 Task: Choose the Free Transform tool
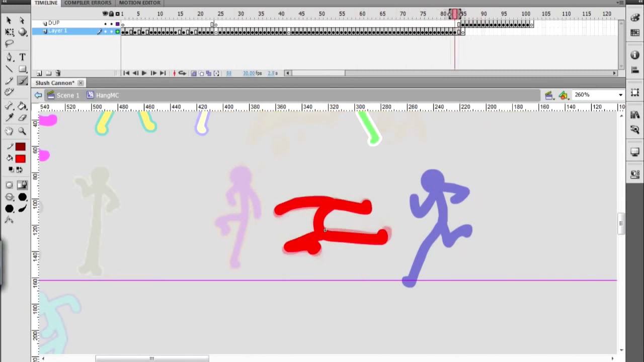9,32
